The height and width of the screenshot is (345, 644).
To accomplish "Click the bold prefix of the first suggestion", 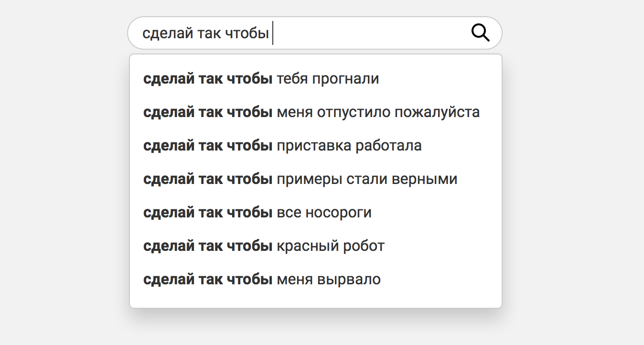I will click(x=208, y=79).
